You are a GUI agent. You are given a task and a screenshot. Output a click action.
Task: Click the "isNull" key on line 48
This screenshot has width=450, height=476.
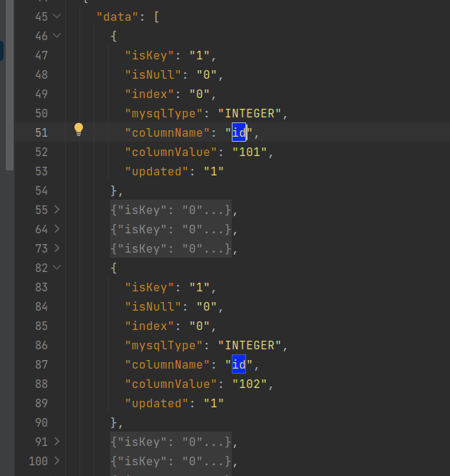click(153, 75)
